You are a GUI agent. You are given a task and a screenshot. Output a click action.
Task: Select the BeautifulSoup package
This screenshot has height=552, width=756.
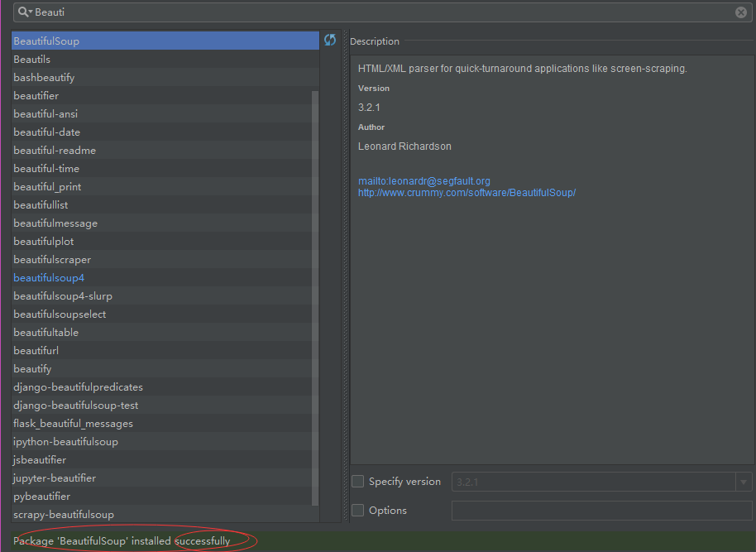[165, 41]
